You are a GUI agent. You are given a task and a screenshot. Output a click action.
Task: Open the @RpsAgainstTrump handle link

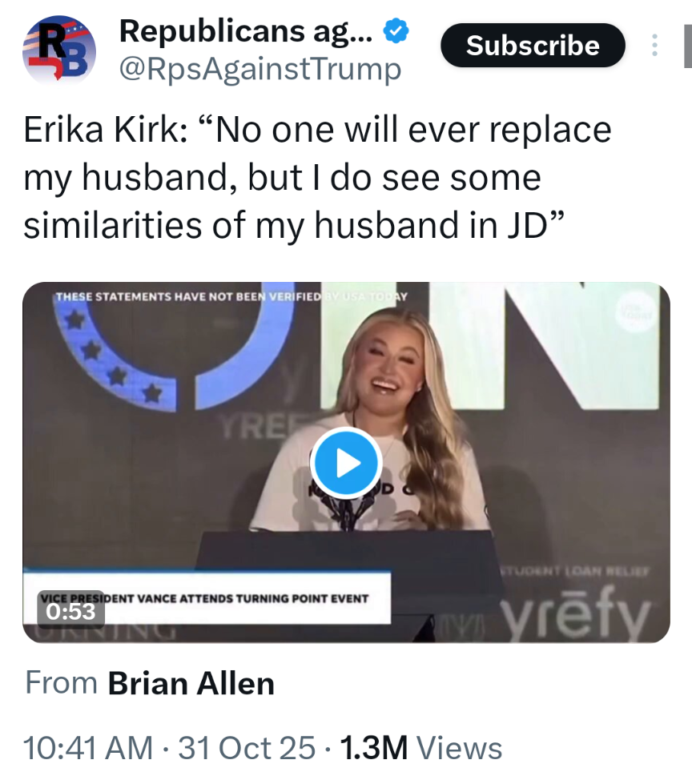click(x=259, y=69)
